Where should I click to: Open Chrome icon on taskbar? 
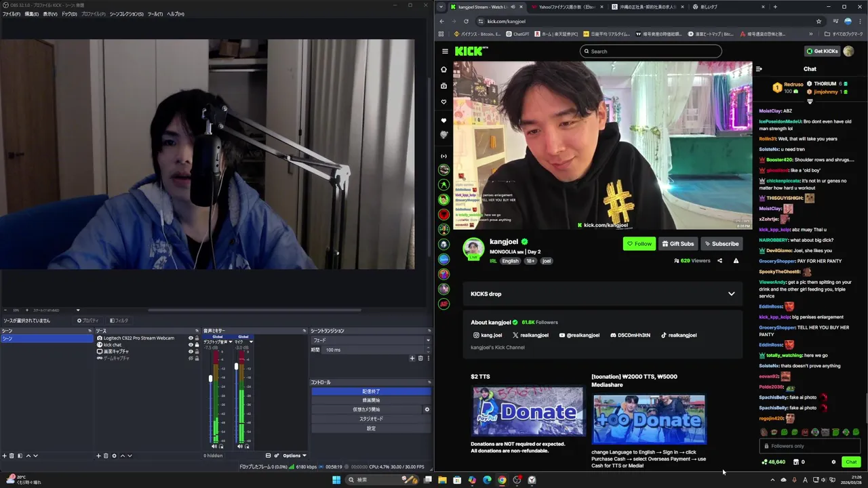click(x=502, y=480)
